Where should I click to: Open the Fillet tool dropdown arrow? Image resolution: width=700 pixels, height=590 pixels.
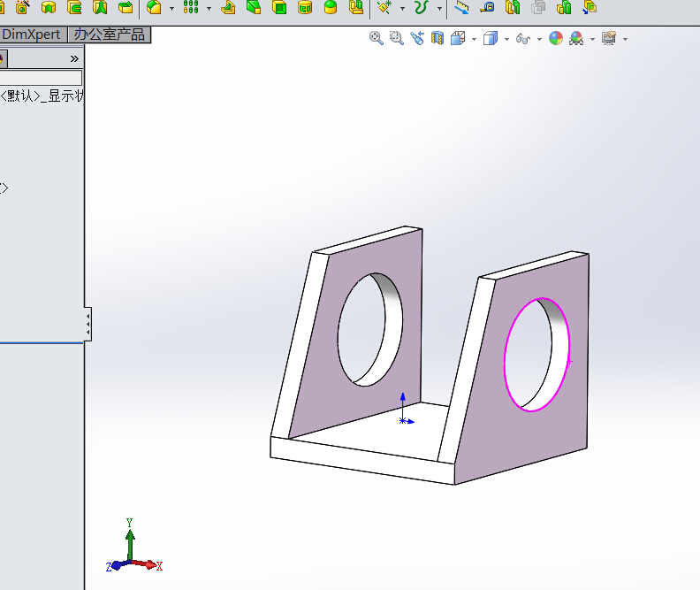[171, 9]
